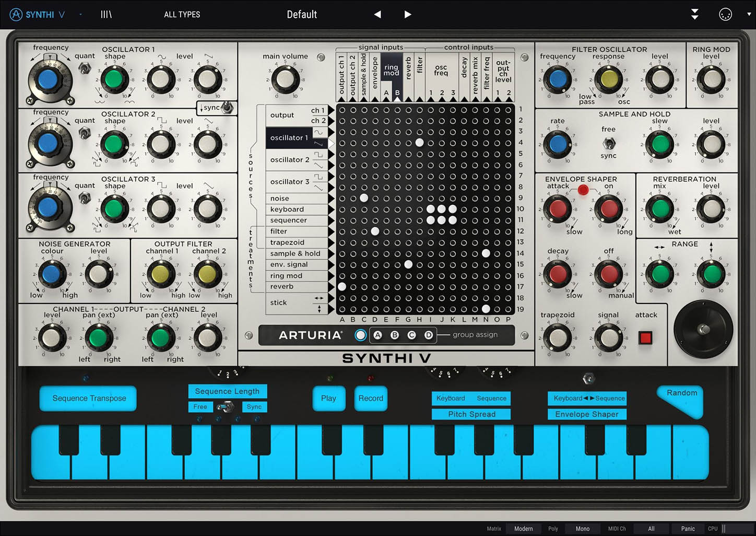Click the main volume knob
The image size is (756, 536).
(x=285, y=79)
